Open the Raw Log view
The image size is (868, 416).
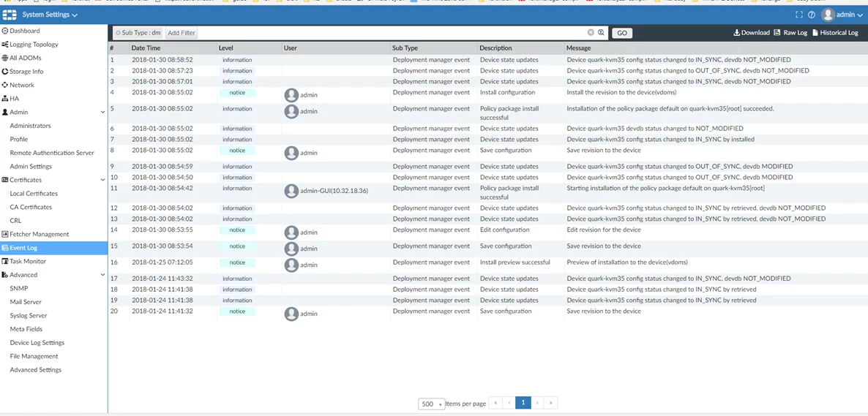tap(791, 33)
